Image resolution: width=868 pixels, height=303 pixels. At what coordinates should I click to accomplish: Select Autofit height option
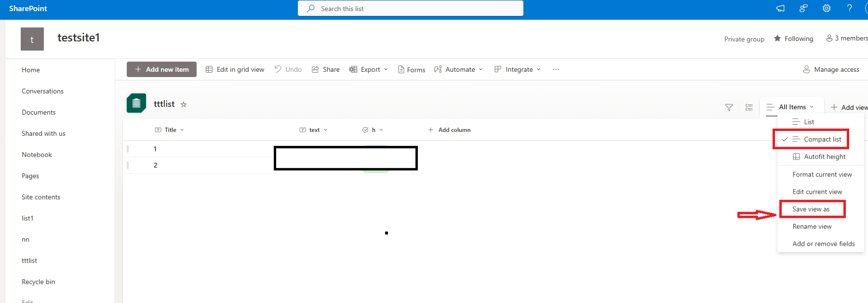820,157
